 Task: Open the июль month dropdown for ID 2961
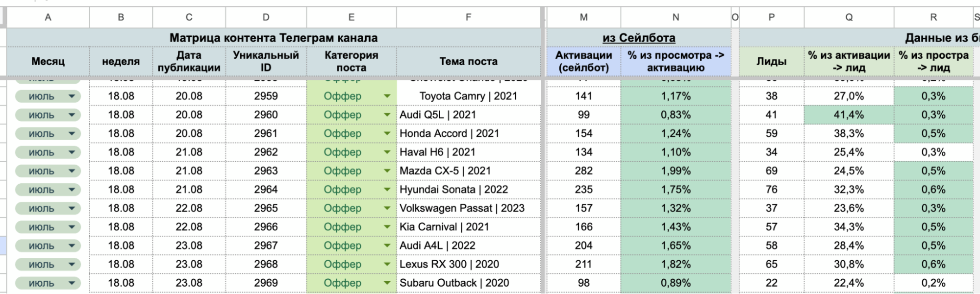[x=48, y=134]
